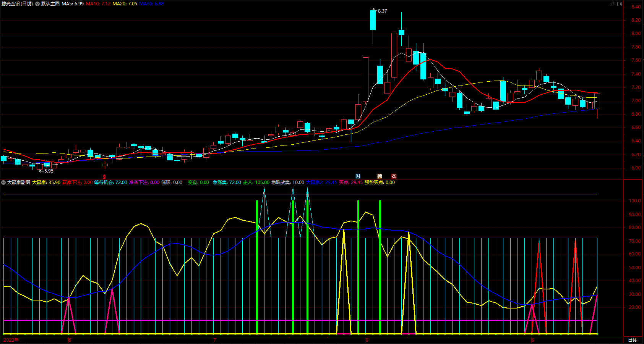Screen dimensions: 644x344
Task: Click the blue 财 marker icon
Action: (358, 176)
